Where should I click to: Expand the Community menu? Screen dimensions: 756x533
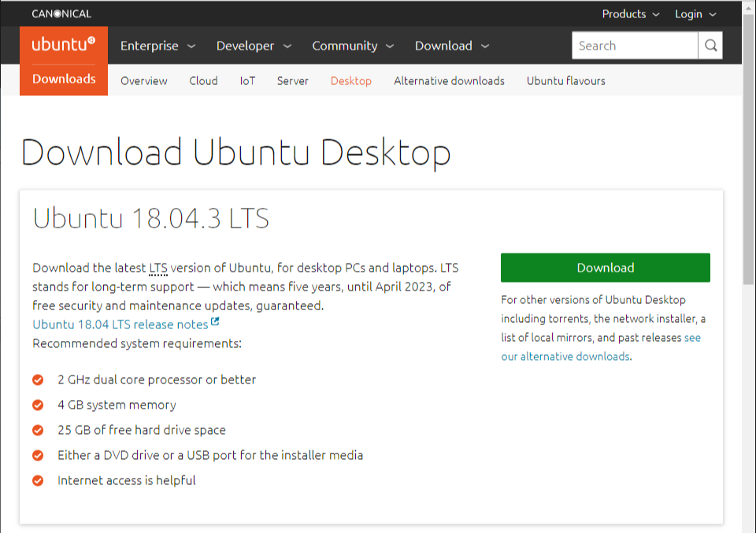pyautogui.click(x=353, y=46)
